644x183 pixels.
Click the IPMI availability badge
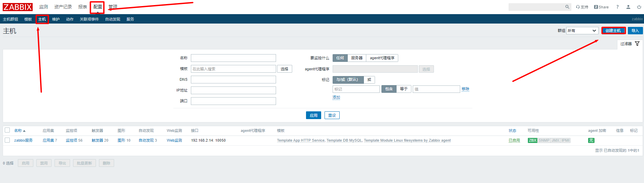point(566,140)
